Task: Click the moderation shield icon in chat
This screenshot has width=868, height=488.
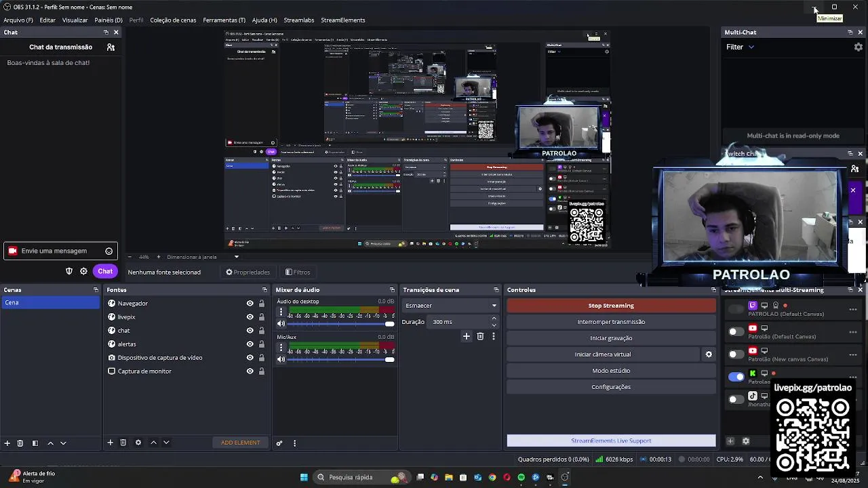Action: [x=68, y=271]
